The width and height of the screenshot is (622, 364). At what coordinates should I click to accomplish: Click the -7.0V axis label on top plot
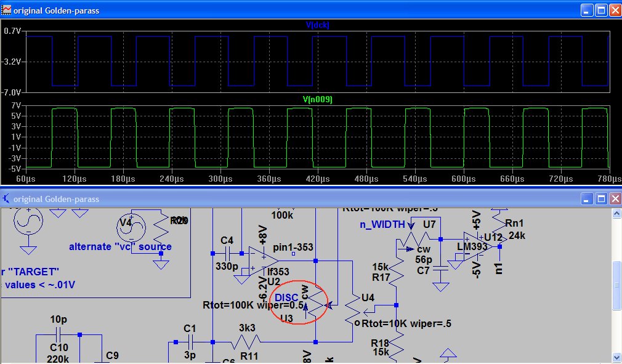coord(12,92)
